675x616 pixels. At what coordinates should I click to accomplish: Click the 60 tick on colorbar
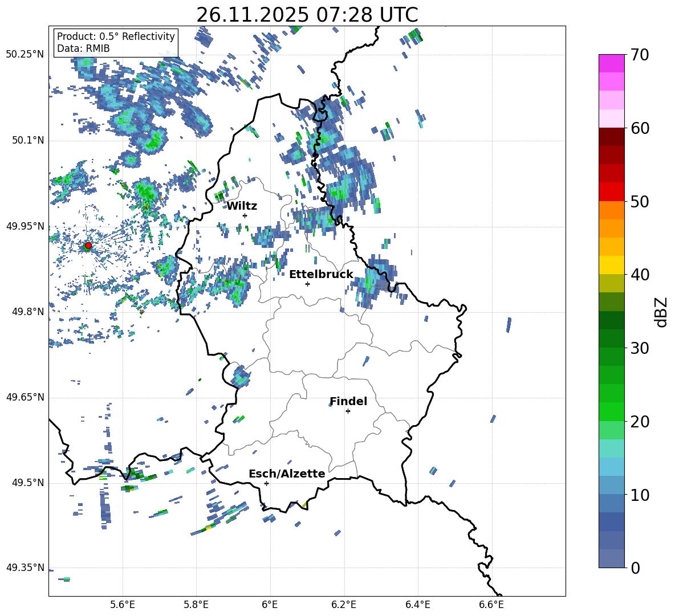pos(639,128)
